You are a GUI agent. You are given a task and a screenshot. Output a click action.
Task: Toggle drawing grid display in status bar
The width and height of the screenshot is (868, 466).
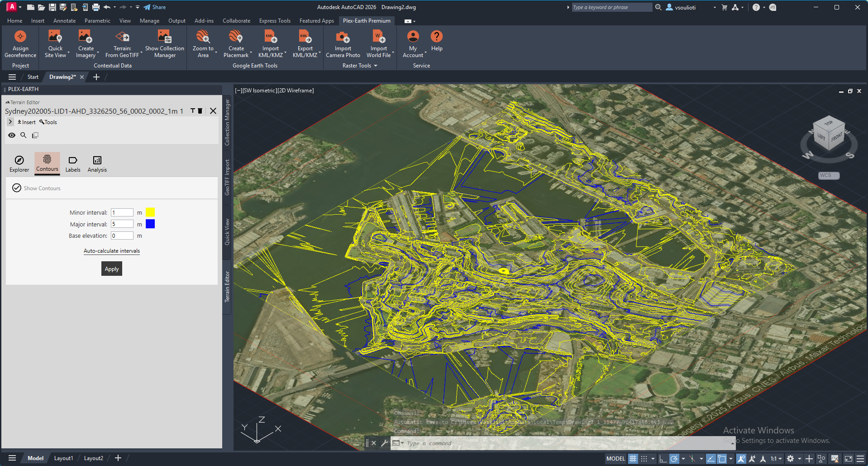coord(633,458)
